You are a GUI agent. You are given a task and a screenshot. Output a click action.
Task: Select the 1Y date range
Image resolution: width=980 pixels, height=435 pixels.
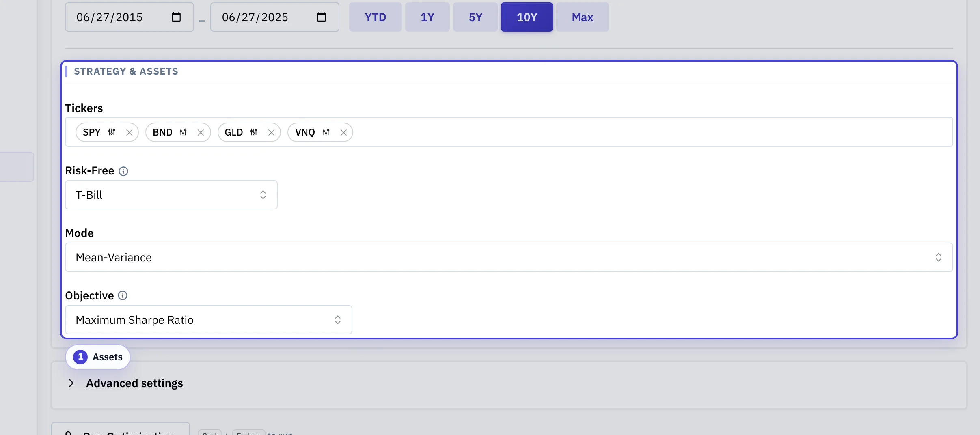427,17
